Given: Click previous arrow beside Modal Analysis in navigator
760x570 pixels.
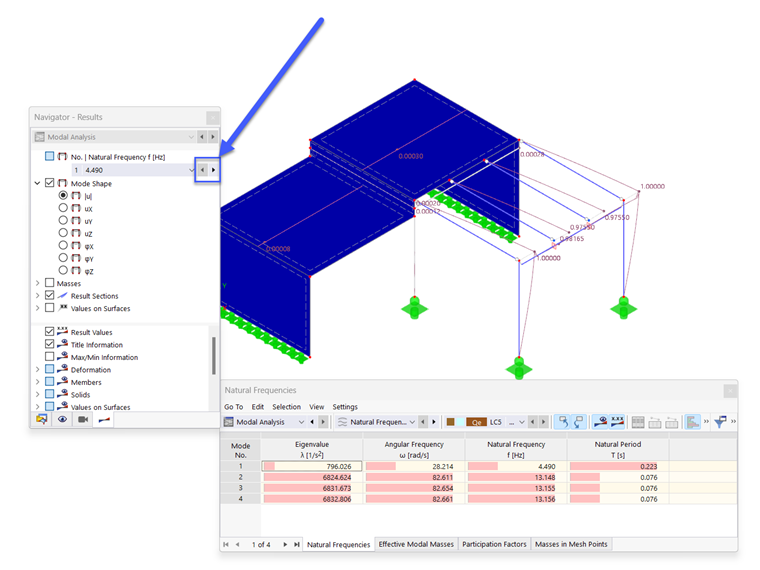Looking at the screenshot, I should (202, 137).
